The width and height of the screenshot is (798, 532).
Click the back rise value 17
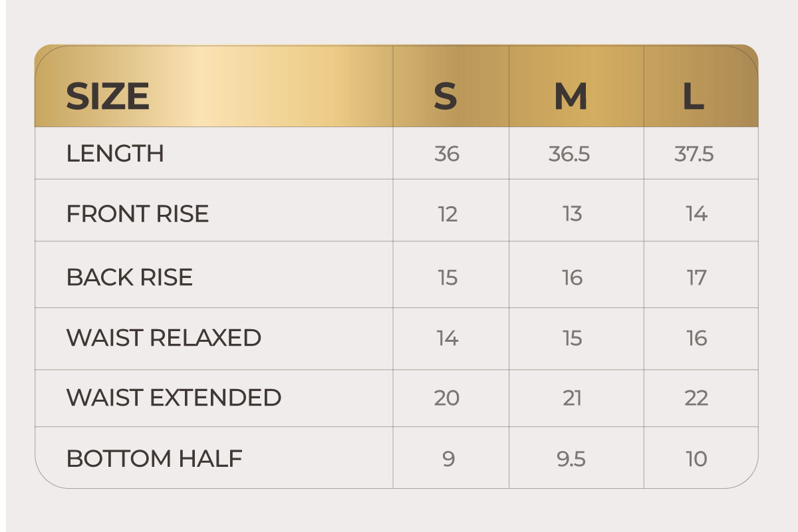tap(696, 277)
